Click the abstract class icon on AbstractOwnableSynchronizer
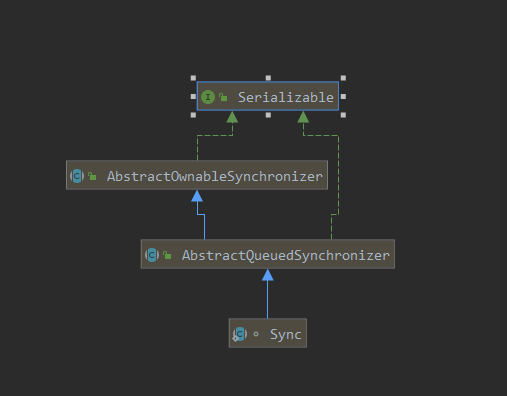 [x=77, y=176]
